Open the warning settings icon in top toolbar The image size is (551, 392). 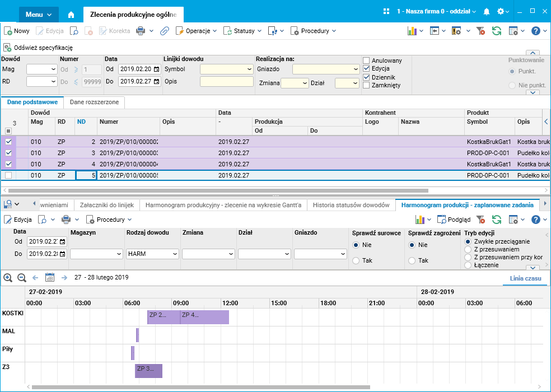point(456,31)
